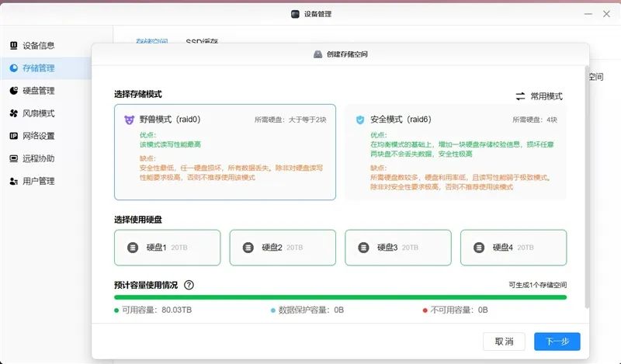Click the disk icon on 硬盘2
Viewport: 621px width, 364px height.
[248, 248]
